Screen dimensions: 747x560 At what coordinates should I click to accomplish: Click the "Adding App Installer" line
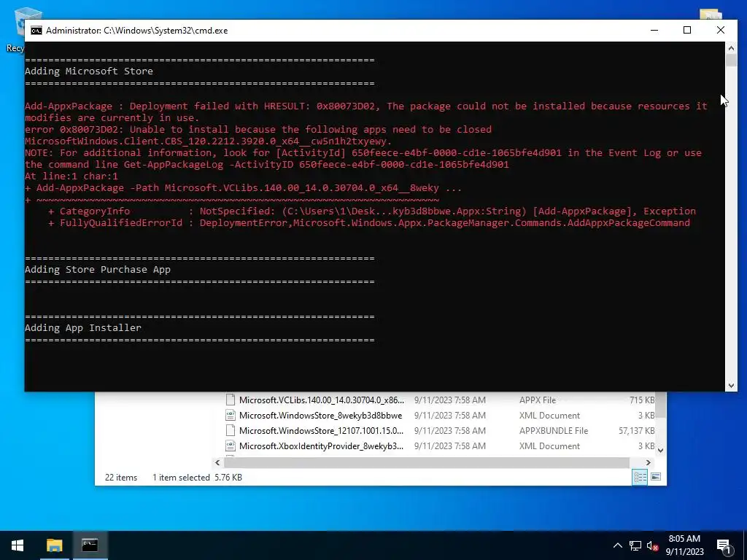[x=83, y=327]
